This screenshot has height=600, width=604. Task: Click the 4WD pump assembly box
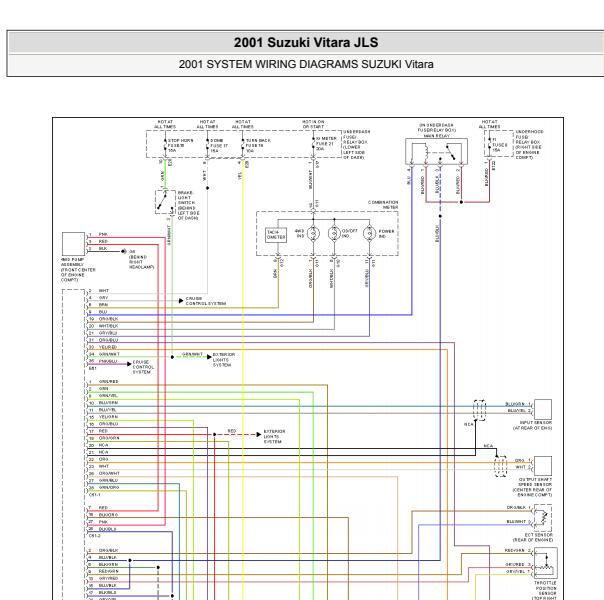[73, 244]
